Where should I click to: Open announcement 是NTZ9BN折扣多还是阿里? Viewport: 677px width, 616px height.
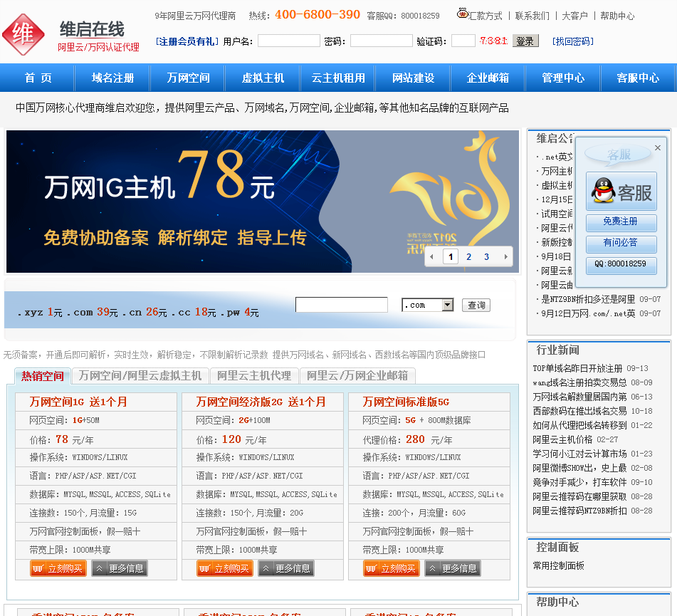coord(588,299)
